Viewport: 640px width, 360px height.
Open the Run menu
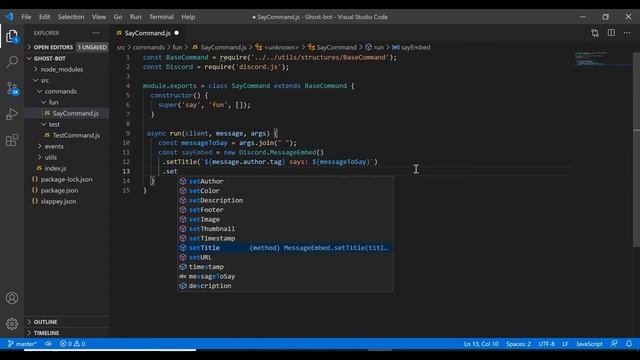click(x=136, y=17)
